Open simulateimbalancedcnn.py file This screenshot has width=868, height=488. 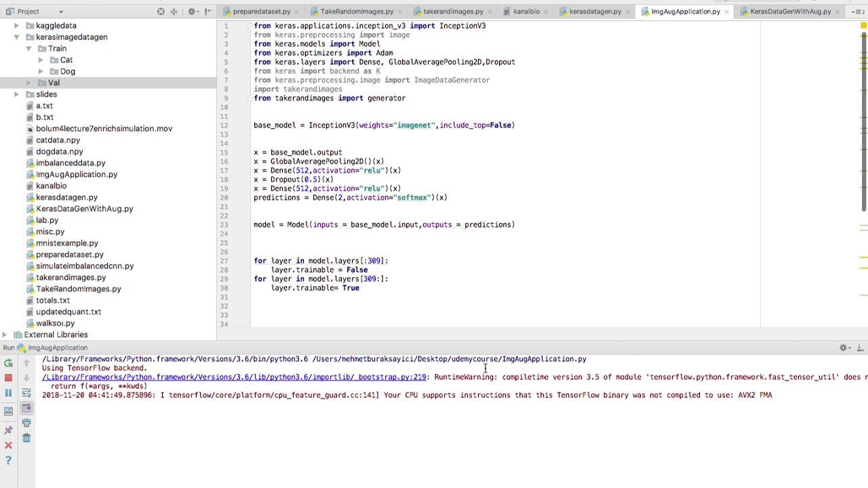[x=84, y=266]
